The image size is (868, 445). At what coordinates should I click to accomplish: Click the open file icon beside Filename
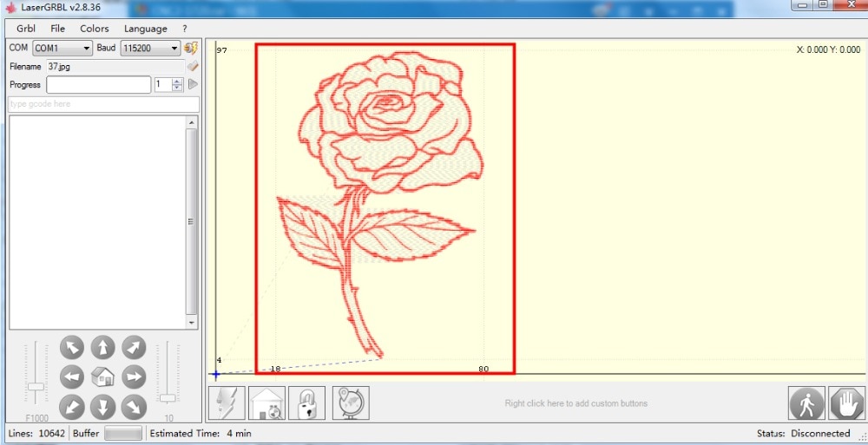pyautogui.click(x=192, y=67)
